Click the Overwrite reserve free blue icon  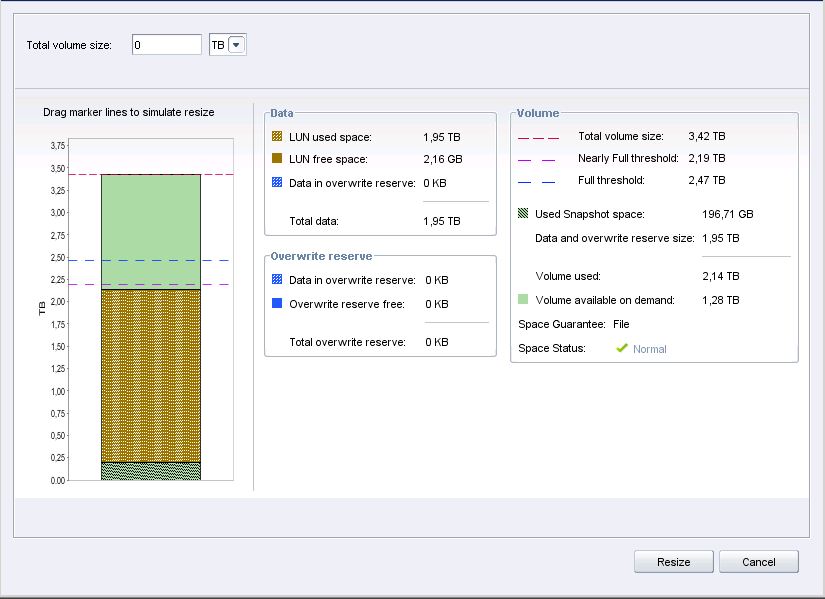277,304
